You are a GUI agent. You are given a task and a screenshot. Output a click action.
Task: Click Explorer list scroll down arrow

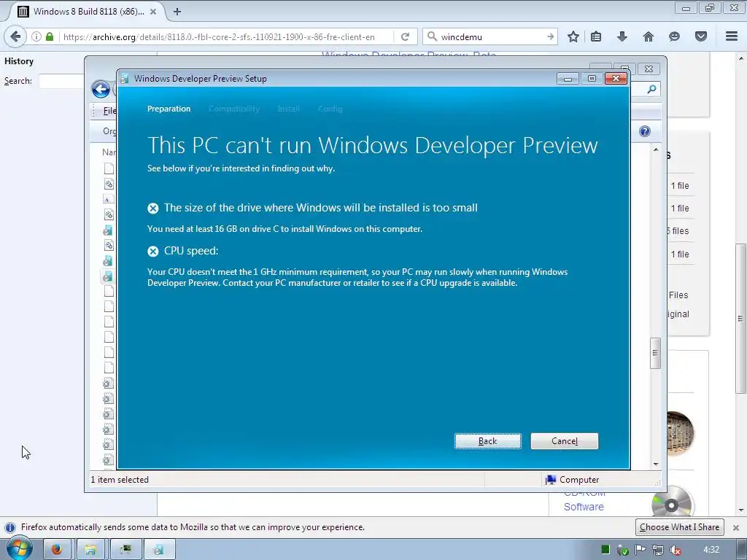click(656, 464)
